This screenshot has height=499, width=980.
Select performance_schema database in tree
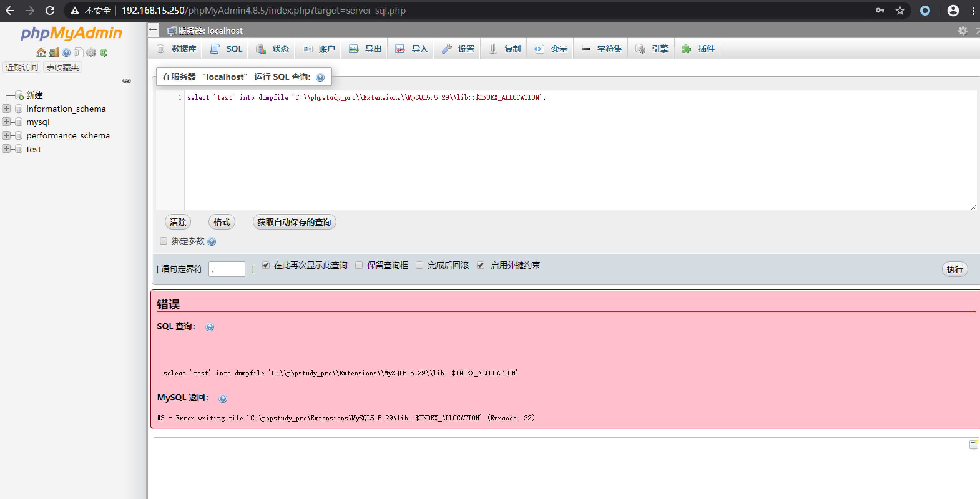68,136
